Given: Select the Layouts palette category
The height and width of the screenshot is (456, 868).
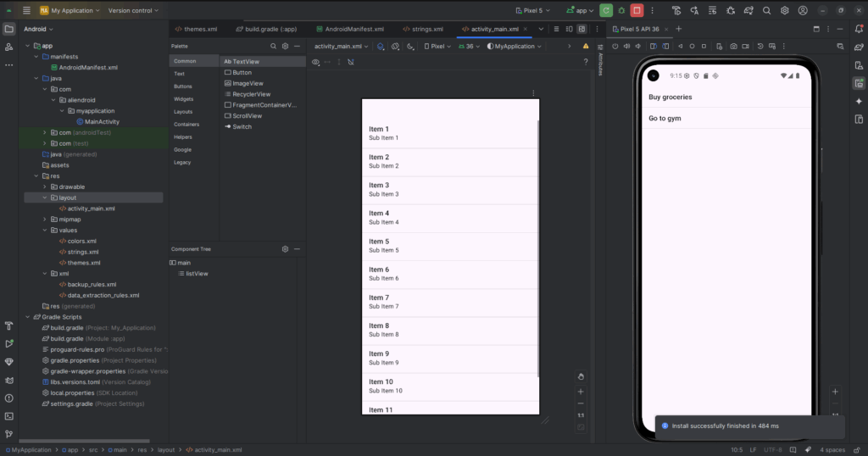Looking at the screenshot, I should [x=183, y=112].
